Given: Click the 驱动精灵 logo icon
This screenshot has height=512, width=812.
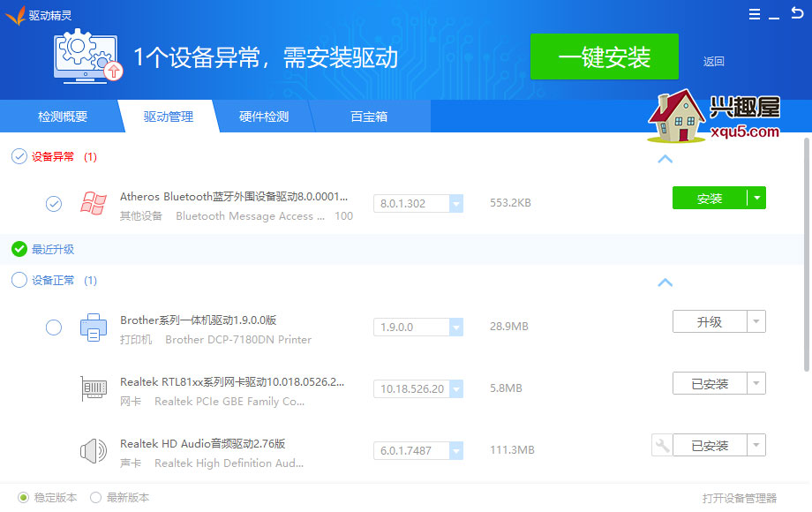Looking at the screenshot, I should coord(16,15).
